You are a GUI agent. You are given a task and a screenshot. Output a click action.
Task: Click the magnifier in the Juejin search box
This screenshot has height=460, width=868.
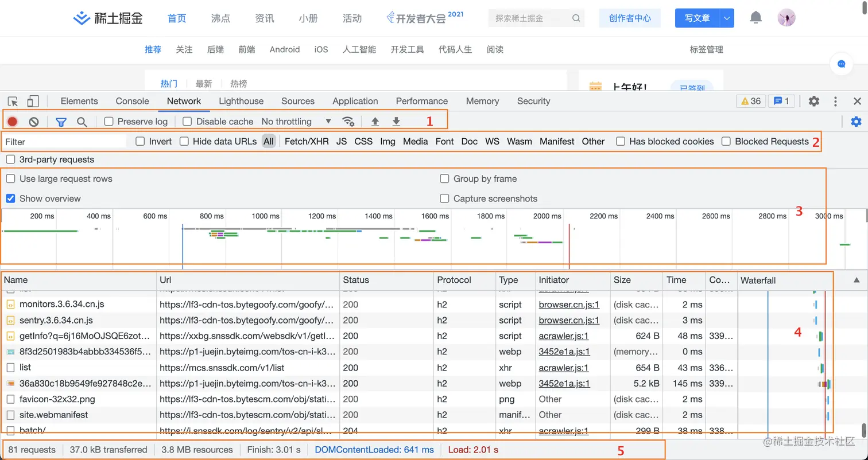click(x=576, y=18)
